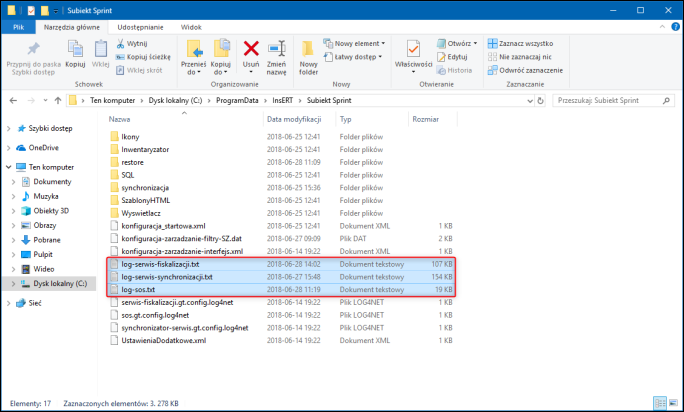The height and width of the screenshot is (412, 684).
Task: Click the Przeszukaj Subiekt Sprint search box
Action: (613, 100)
